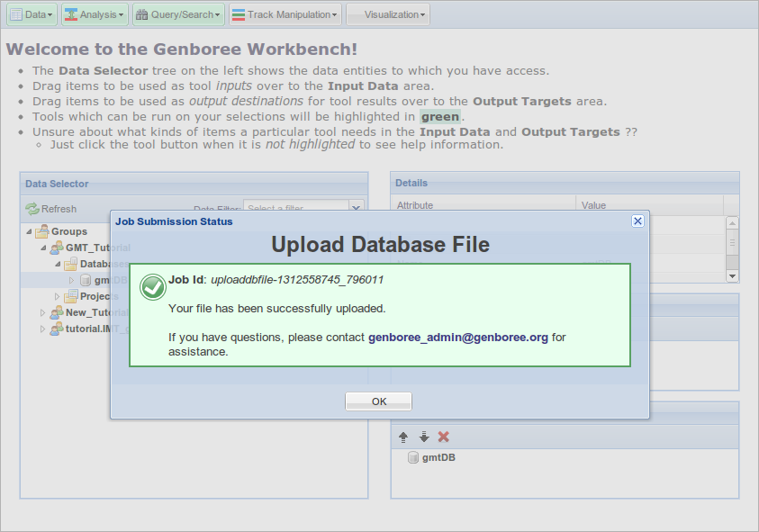
Task: Click the Query/Search binoculars icon
Action: [142, 14]
